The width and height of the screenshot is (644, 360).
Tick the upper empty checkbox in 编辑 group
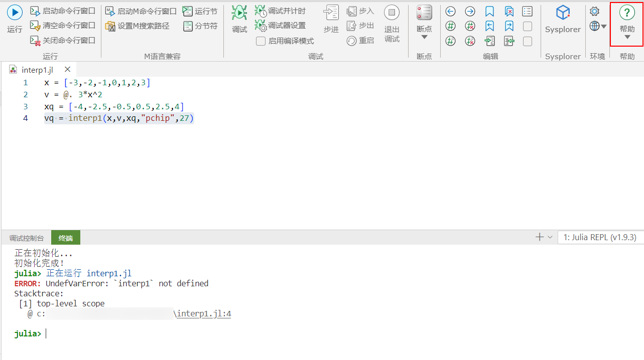(x=527, y=26)
